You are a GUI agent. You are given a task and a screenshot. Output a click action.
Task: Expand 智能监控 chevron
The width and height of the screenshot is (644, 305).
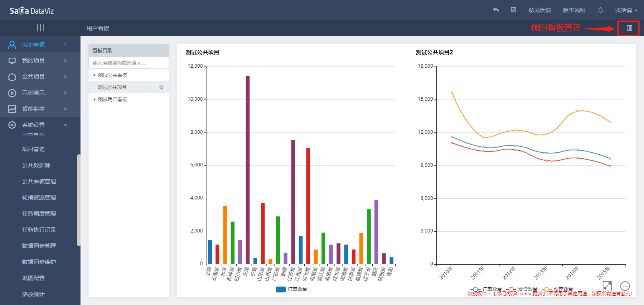click(65, 109)
